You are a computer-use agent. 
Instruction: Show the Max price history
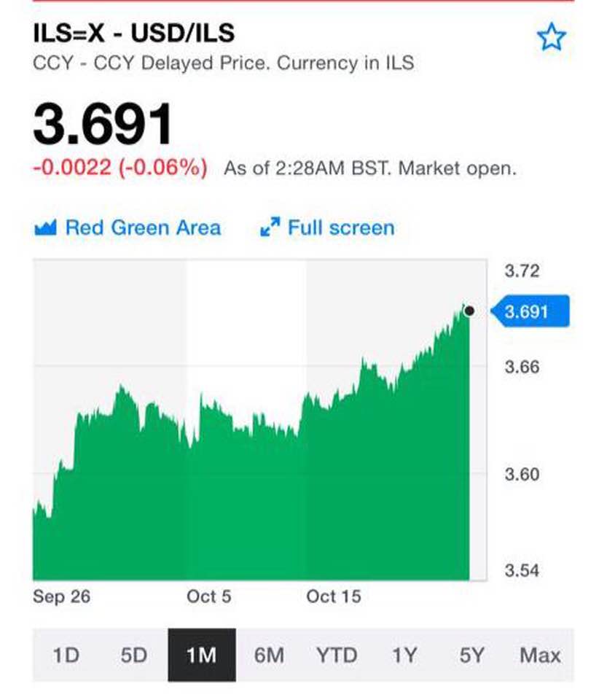540,655
